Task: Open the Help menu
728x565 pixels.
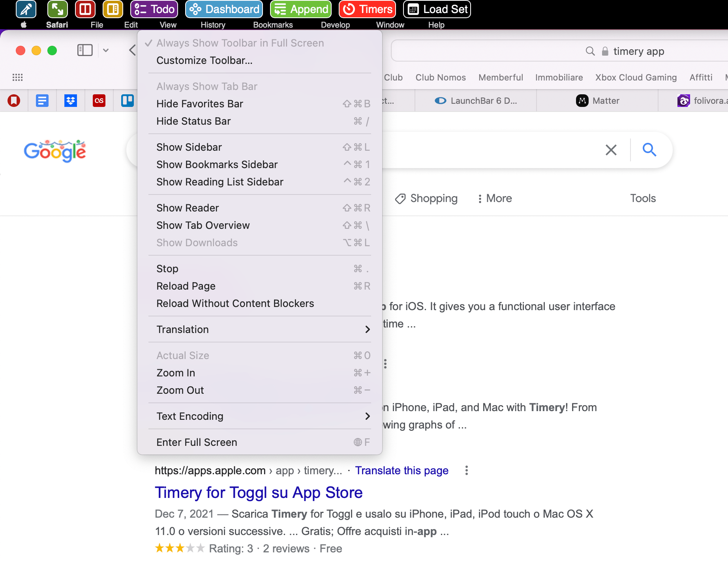Action: (x=436, y=25)
